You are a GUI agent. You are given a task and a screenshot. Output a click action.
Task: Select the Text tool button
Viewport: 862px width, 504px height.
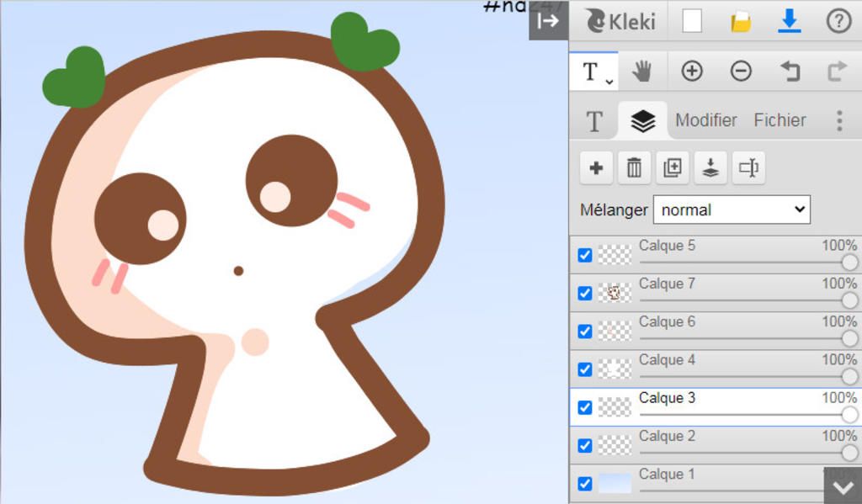(x=593, y=72)
